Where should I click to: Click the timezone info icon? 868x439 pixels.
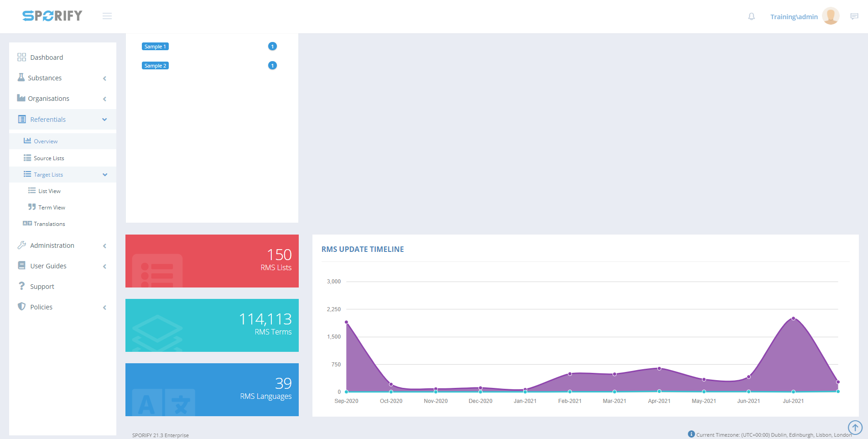tap(691, 434)
